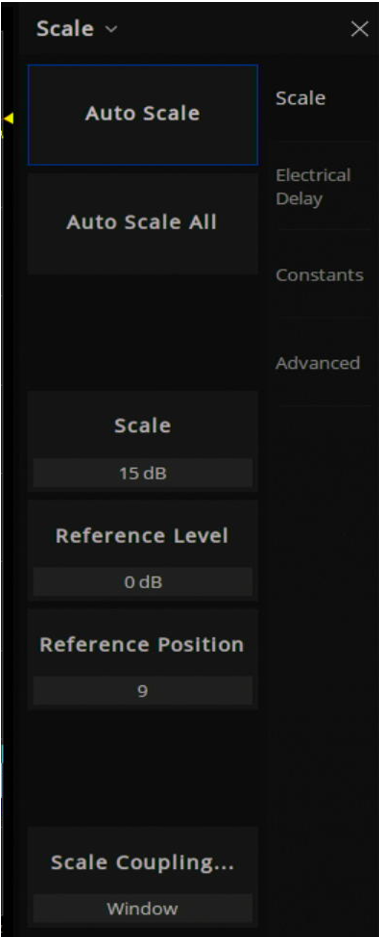Open the Advanced tab

[x=317, y=363]
